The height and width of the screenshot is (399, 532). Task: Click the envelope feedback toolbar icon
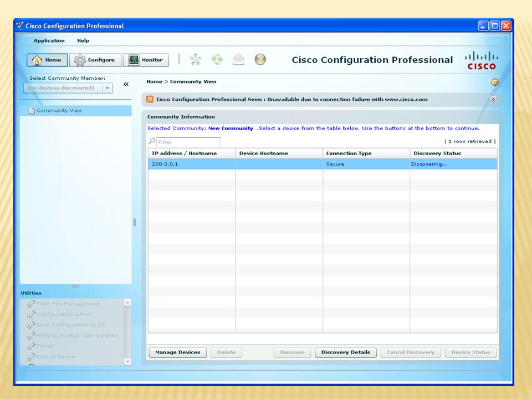(x=238, y=59)
